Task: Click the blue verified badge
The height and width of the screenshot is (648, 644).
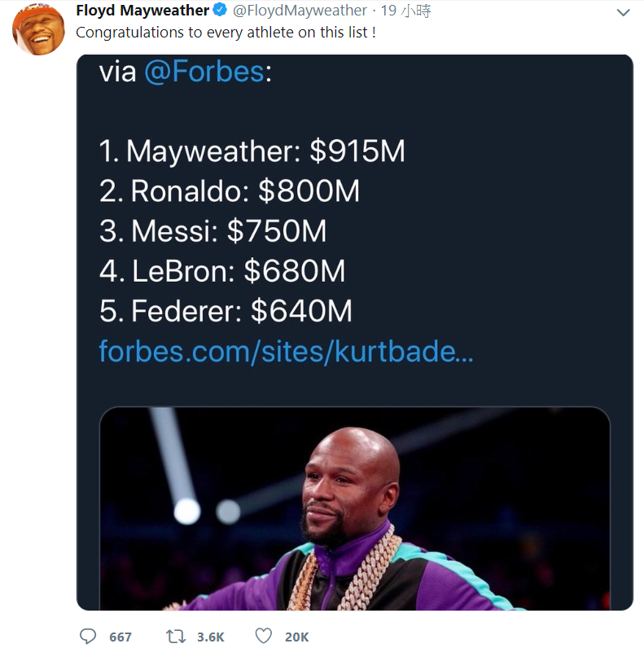Action: point(220,10)
